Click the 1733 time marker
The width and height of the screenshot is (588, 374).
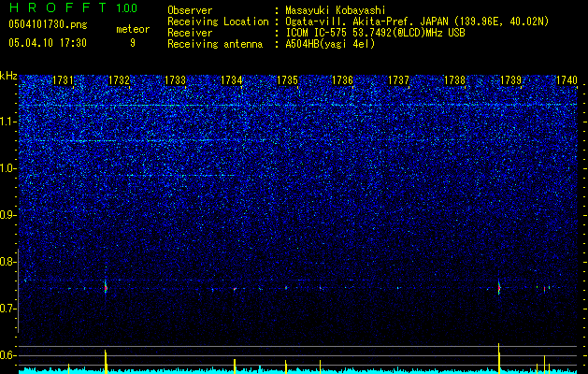[x=175, y=79]
